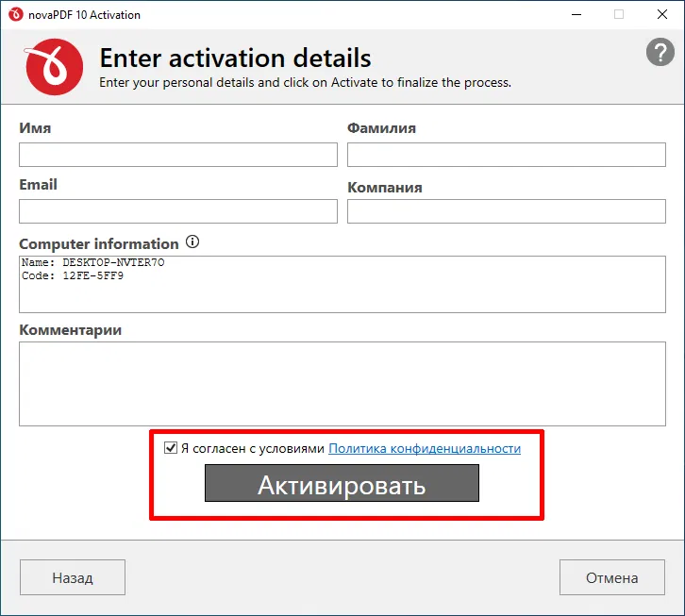This screenshot has width=685, height=616.
Task: Focus the Имя input field
Action: click(x=178, y=155)
